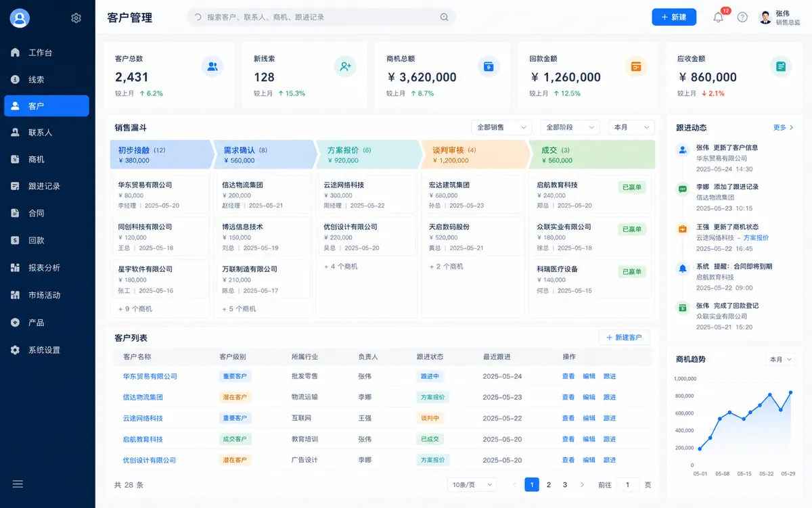Click the 联系人 icon in sidebar
This screenshot has width=812, height=508.
(15, 133)
